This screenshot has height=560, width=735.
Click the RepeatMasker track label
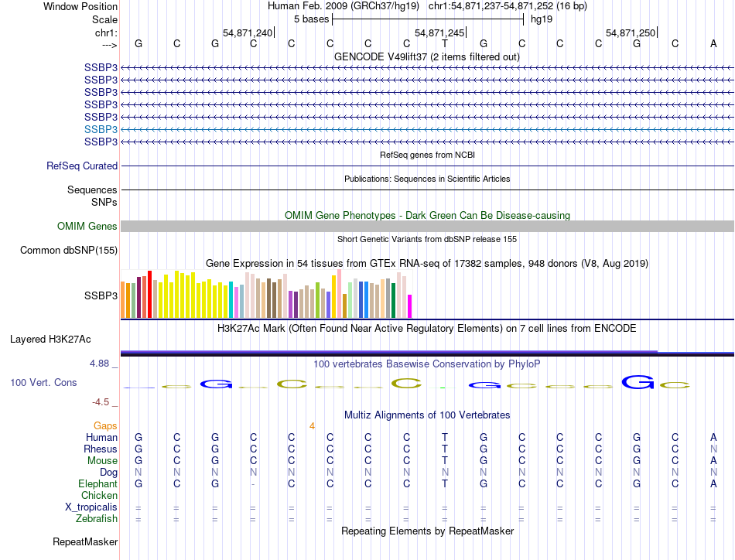click(x=85, y=541)
